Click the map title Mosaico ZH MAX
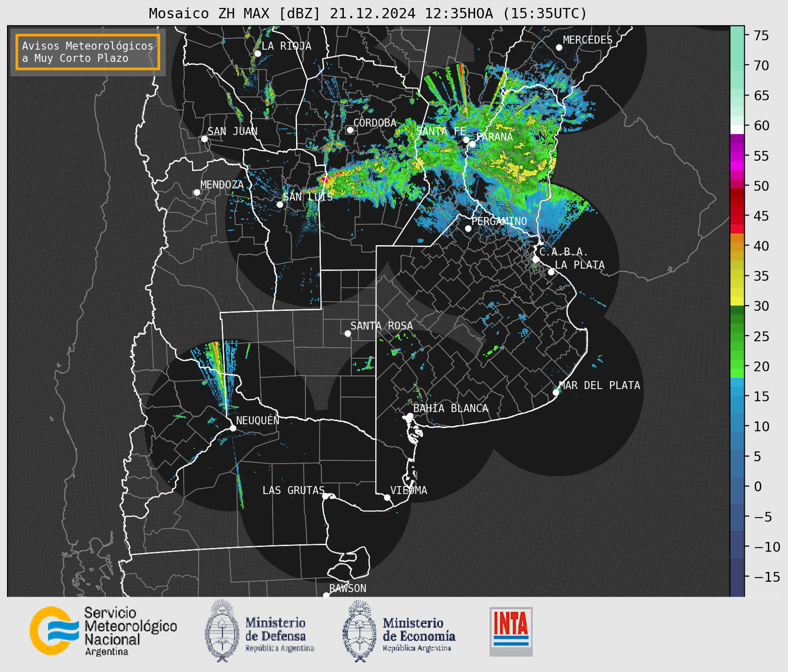The image size is (788, 672). pyautogui.click(x=368, y=13)
